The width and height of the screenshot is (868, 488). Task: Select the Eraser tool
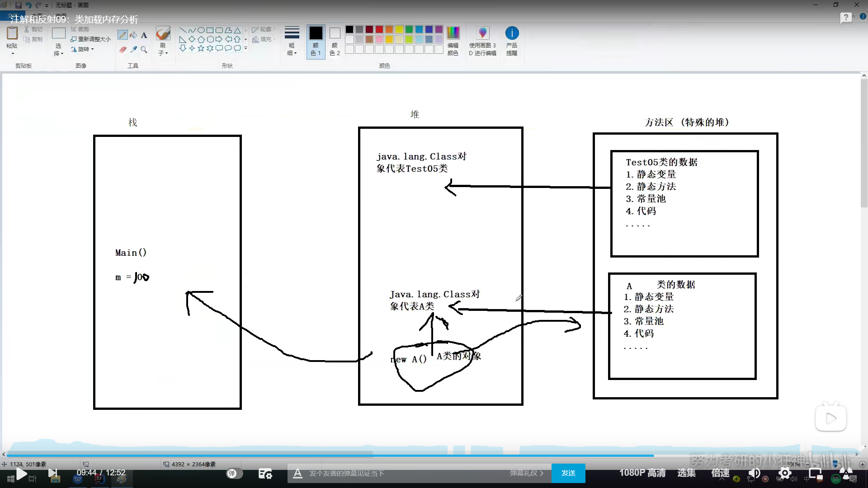tap(123, 49)
